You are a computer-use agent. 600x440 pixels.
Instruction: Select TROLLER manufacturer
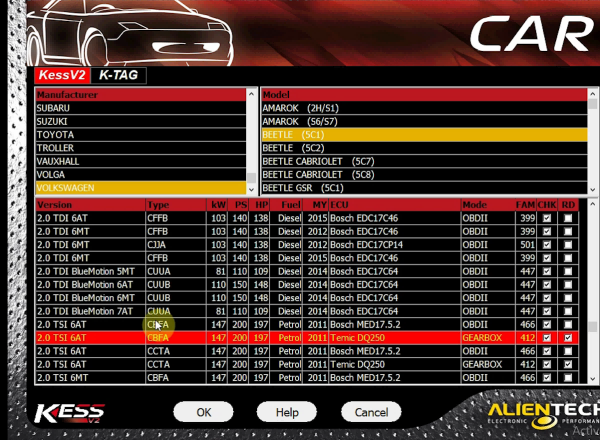pos(141,148)
